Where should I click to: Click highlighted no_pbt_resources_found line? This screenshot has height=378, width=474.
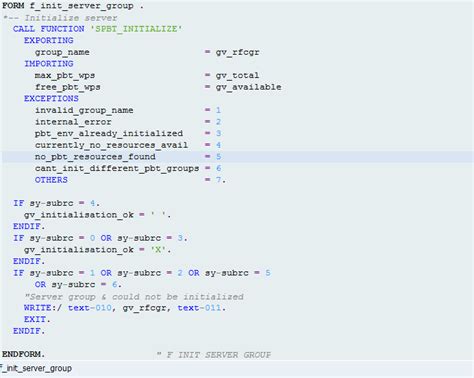(x=237, y=157)
